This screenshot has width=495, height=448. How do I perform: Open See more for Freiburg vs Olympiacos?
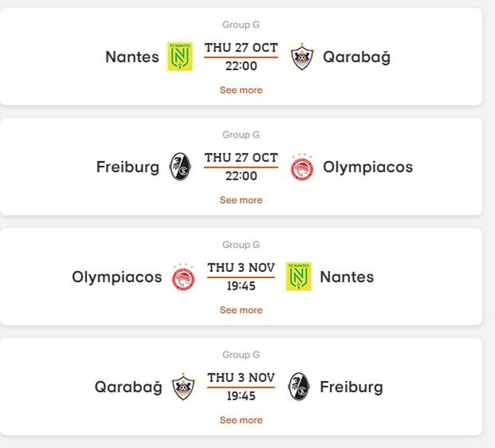click(x=241, y=200)
